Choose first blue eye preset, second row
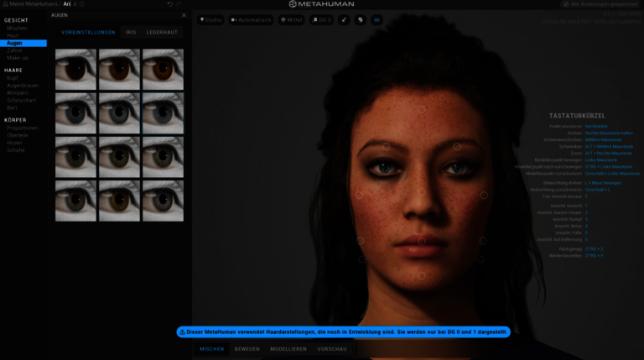Viewport: 644px width, 360px height. coord(75,113)
